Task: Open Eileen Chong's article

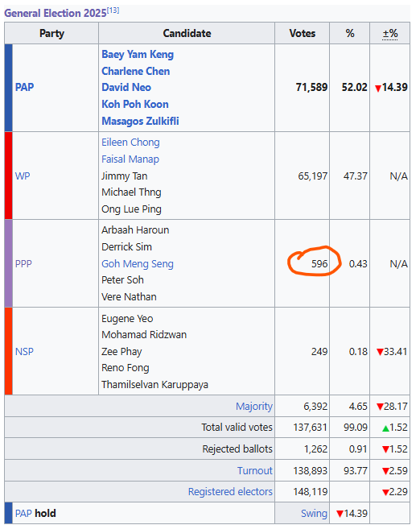Action: click(130, 143)
